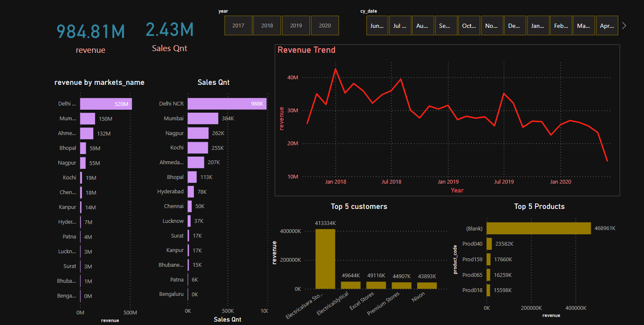The width and height of the screenshot is (644, 325).
Task: Select the 50K Chennai sales quantity bar
Action: tap(190, 206)
